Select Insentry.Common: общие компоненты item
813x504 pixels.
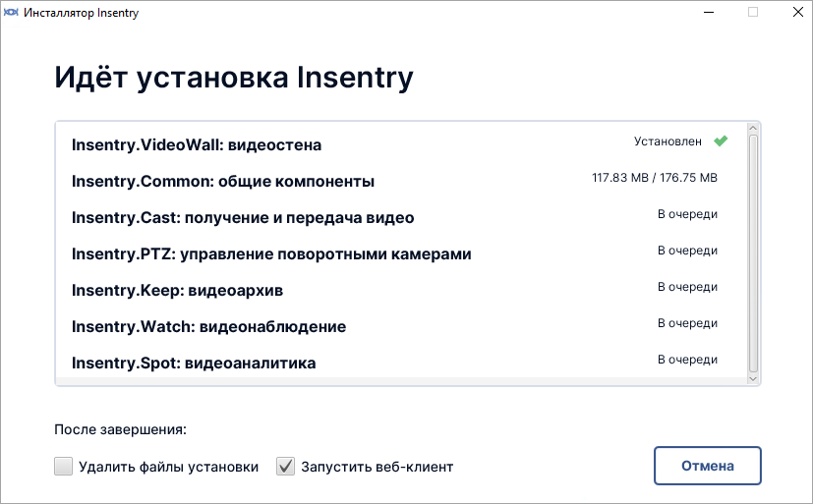[x=401, y=181]
